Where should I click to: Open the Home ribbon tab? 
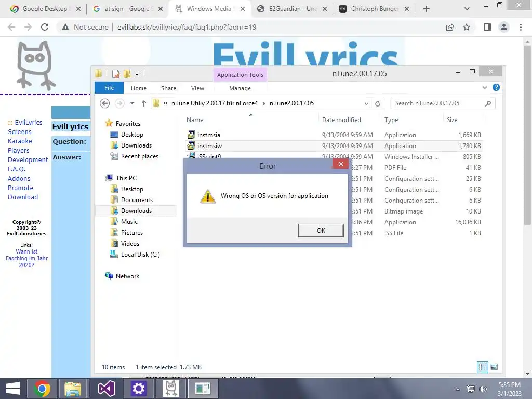coord(138,88)
